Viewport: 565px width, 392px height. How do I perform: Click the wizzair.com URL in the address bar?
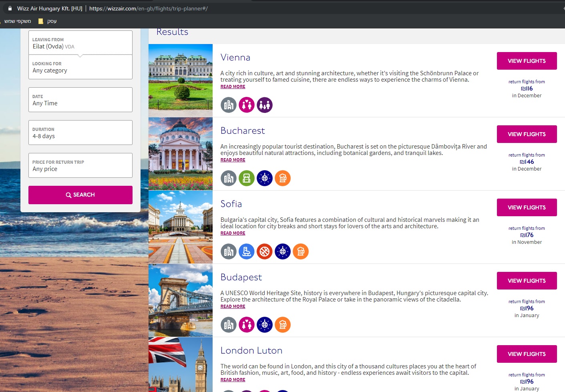tap(149, 8)
